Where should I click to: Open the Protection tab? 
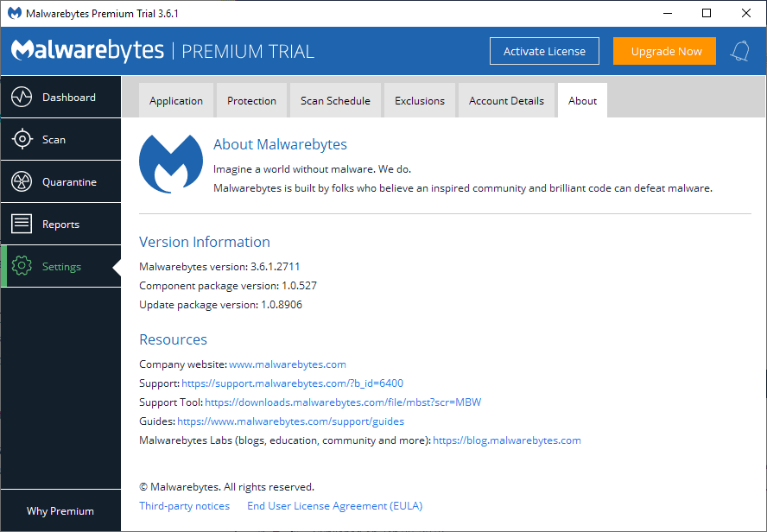(x=251, y=101)
